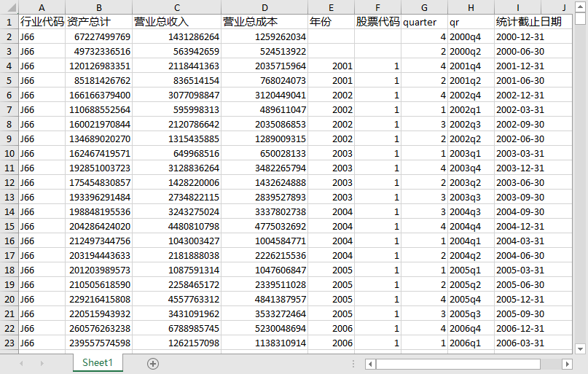Select cell with value 220515943932
Screen dimensions: 588x374
99,314
